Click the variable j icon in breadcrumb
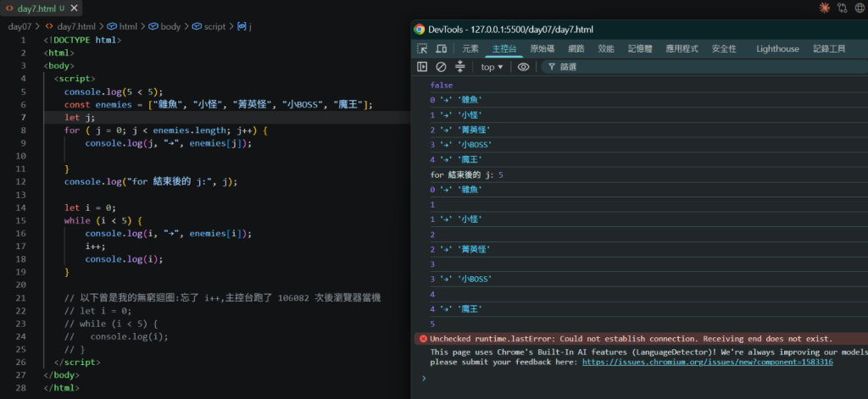The height and width of the screenshot is (399, 868). 242,26
